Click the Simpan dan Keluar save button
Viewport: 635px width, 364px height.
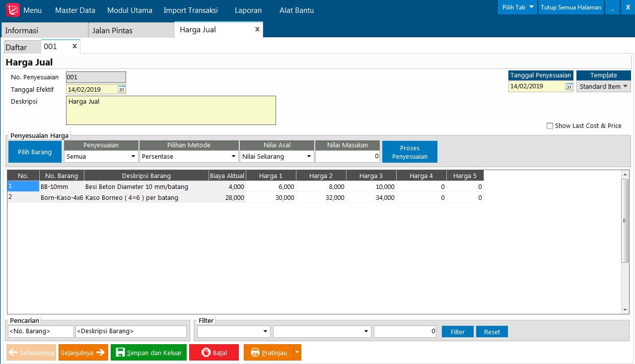tap(148, 353)
